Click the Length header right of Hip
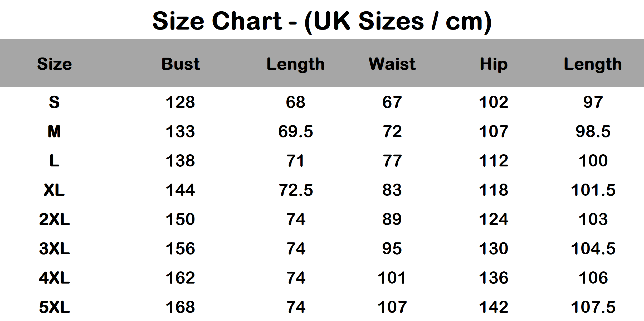 pos(593,64)
